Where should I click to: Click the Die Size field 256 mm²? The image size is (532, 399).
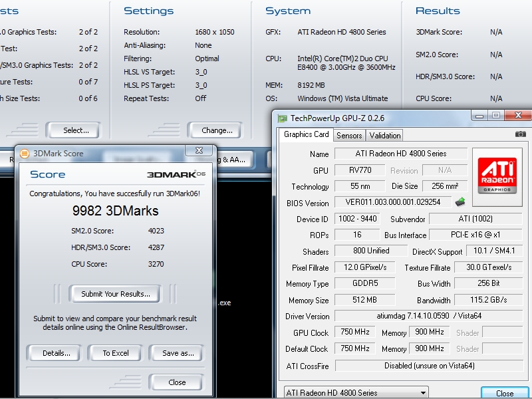click(x=445, y=186)
